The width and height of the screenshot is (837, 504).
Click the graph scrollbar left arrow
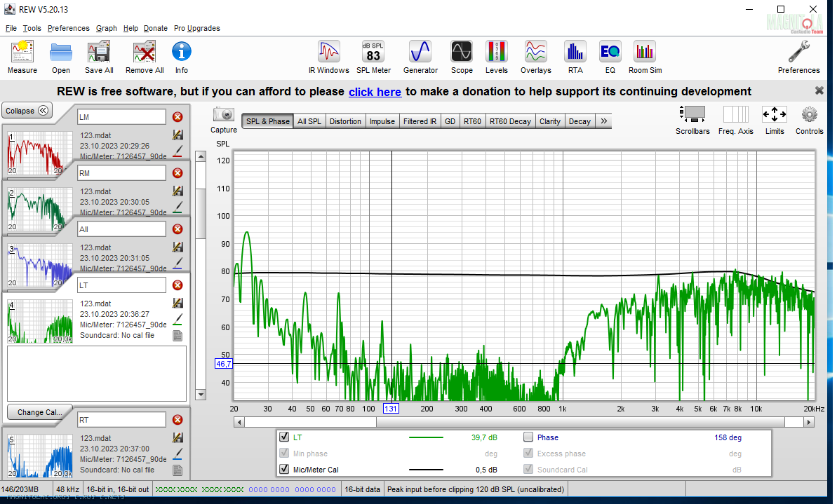(239, 422)
